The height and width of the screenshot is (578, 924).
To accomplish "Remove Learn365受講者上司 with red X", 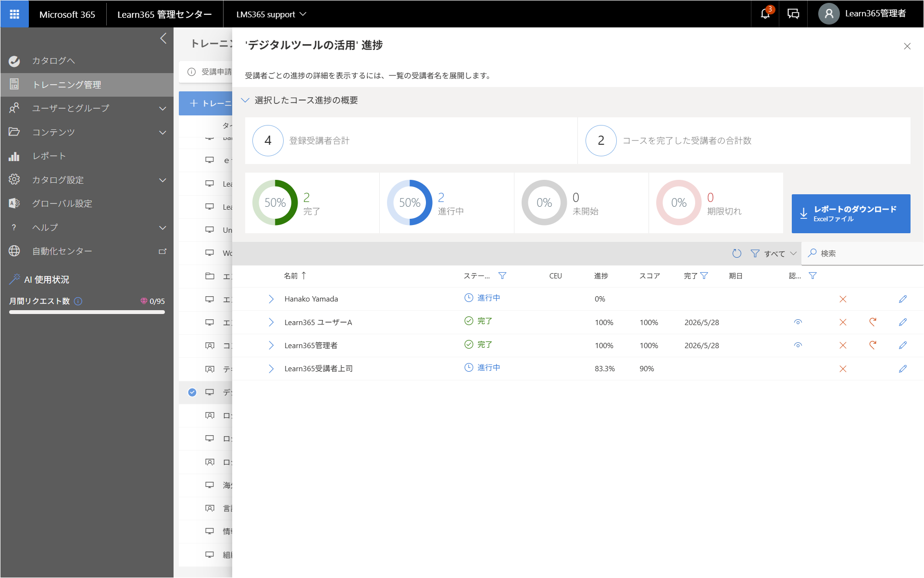I will click(x=843, y=369).
